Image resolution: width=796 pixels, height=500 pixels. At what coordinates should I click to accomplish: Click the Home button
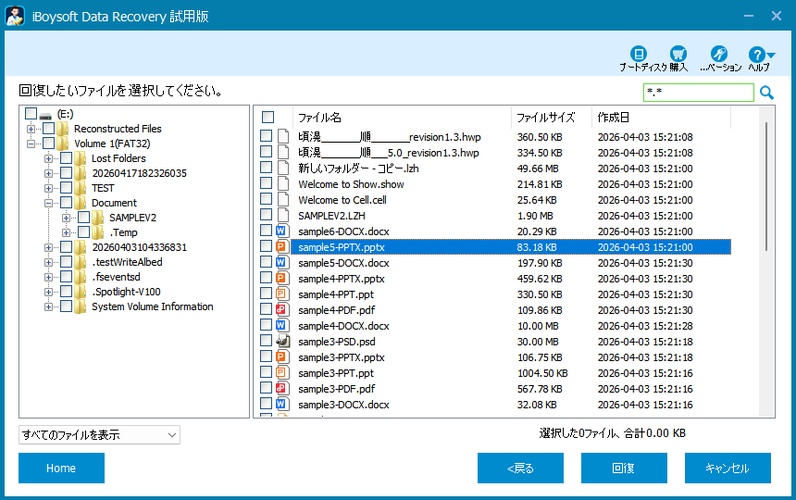coord(61,468)
